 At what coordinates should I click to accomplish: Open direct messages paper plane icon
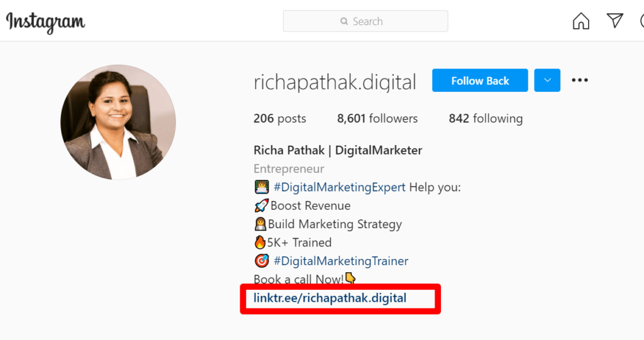click(615, 21)
